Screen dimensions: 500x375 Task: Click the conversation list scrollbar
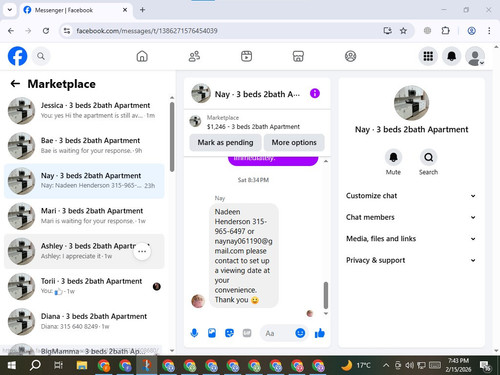(172, 137)
